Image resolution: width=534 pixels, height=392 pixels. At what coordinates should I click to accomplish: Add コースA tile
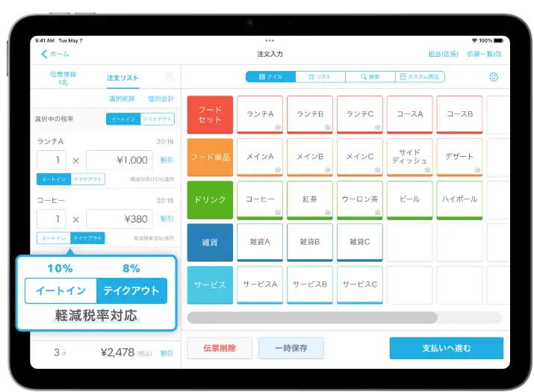[x=410, y=115]
